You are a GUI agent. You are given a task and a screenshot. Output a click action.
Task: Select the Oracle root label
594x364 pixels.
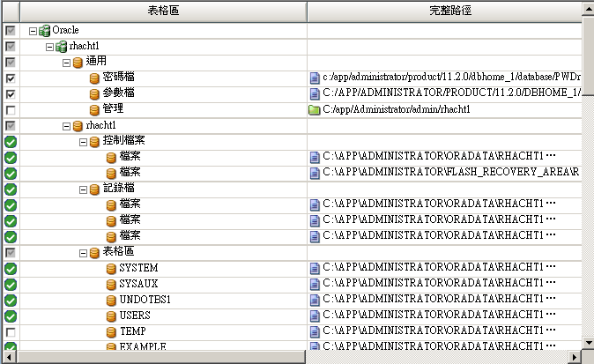(x=65, y=30)
